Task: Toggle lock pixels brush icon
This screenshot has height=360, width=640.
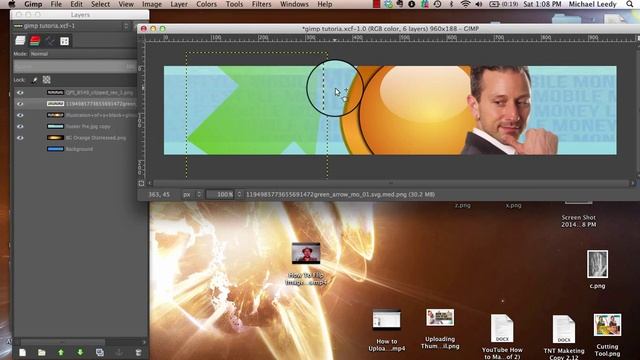Action: pos(35,80)
